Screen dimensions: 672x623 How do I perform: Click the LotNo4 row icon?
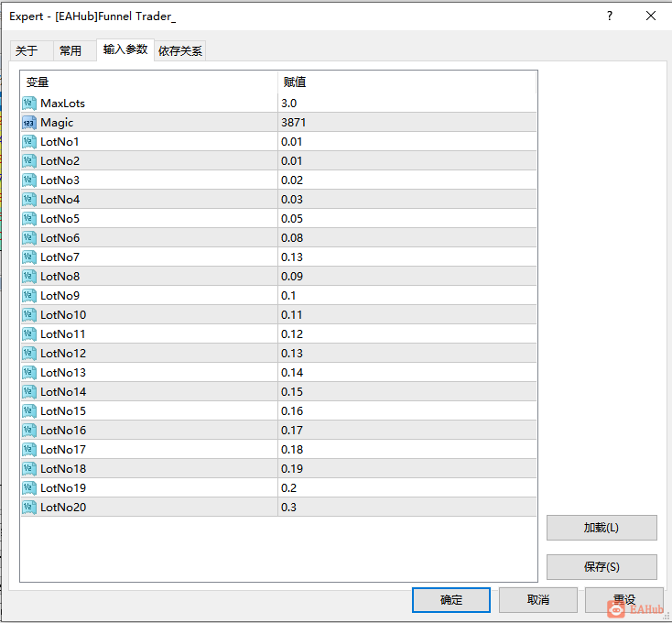click(x=29, y=200)
